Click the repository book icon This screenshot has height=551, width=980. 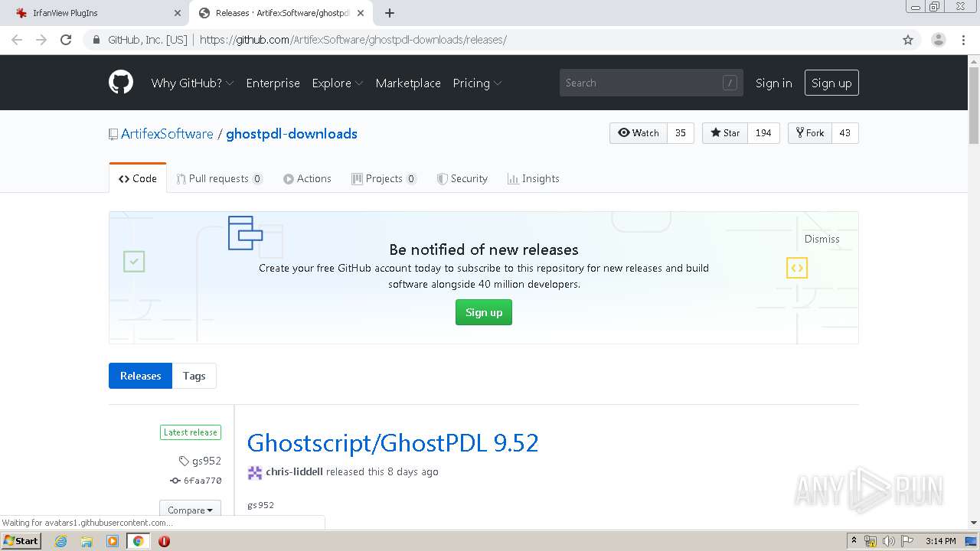113,134
